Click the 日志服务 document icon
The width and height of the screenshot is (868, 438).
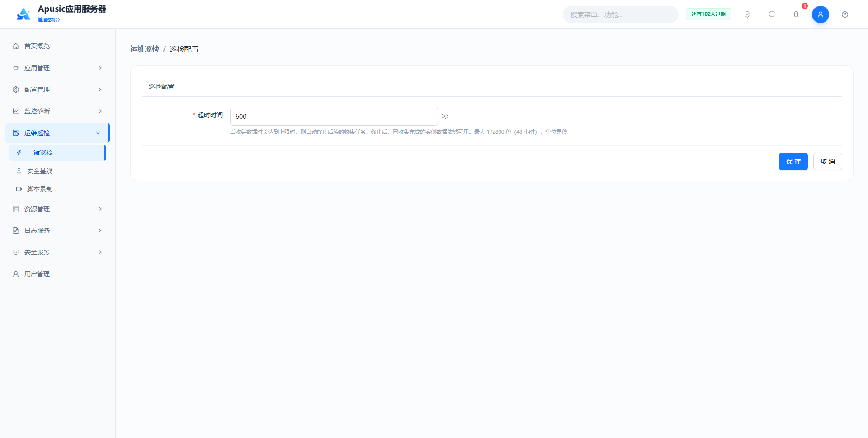click(x=16, y=231)
